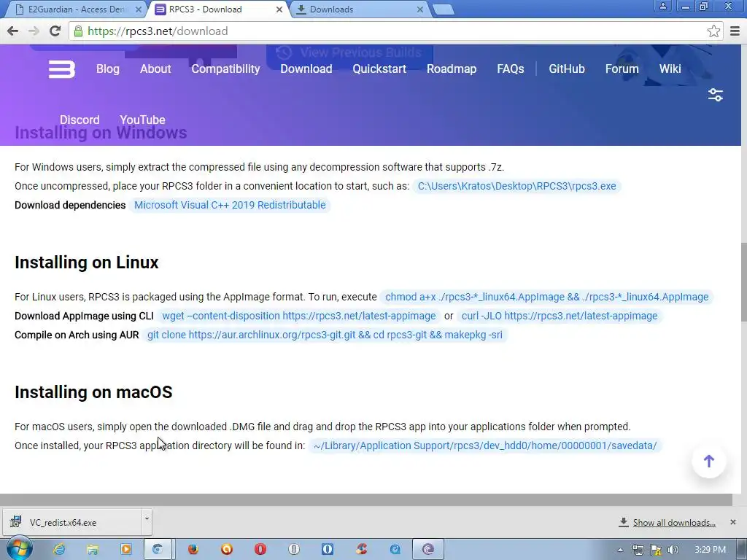Open the CCleaner taskbar icon
Screen dimensions: 747x560
click(x=361, y=550)
